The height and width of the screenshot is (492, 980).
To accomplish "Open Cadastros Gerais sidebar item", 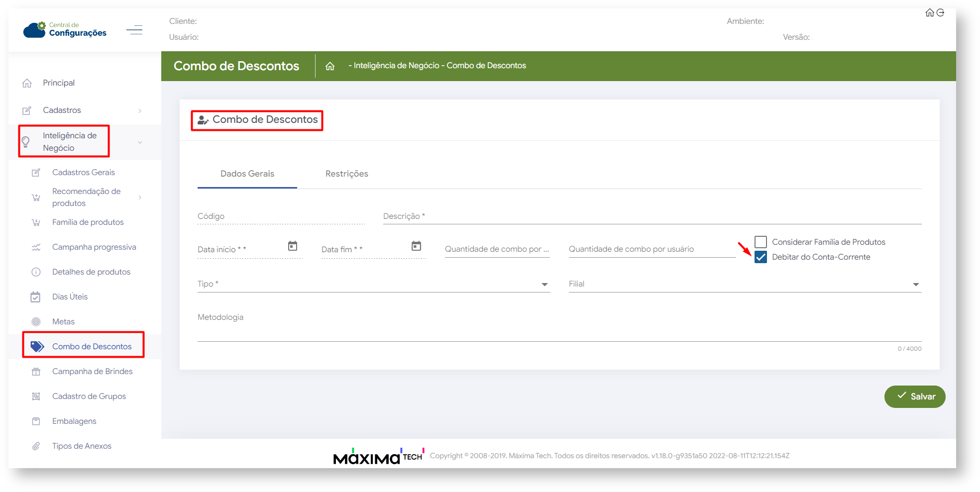I will pos(84,173).
